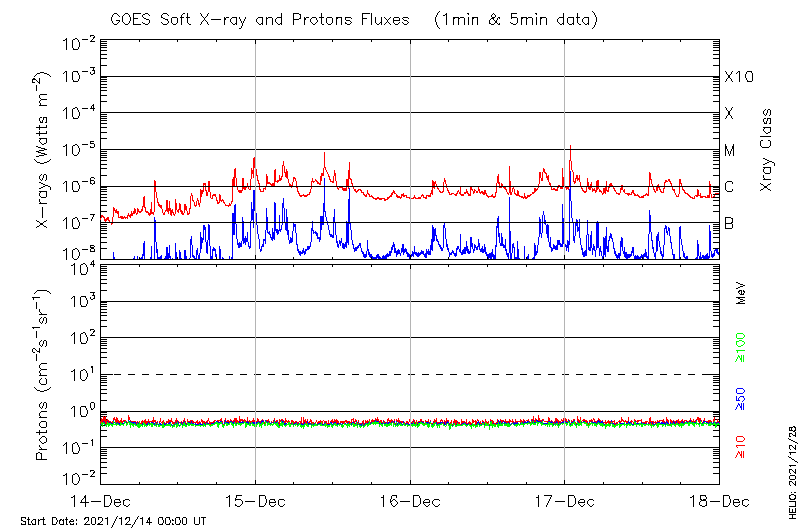Viewport: 800px width, 530px height.
Task: Click the 'X-rays (Watts m-2)' axis label
Action: [x=44, y=150]
